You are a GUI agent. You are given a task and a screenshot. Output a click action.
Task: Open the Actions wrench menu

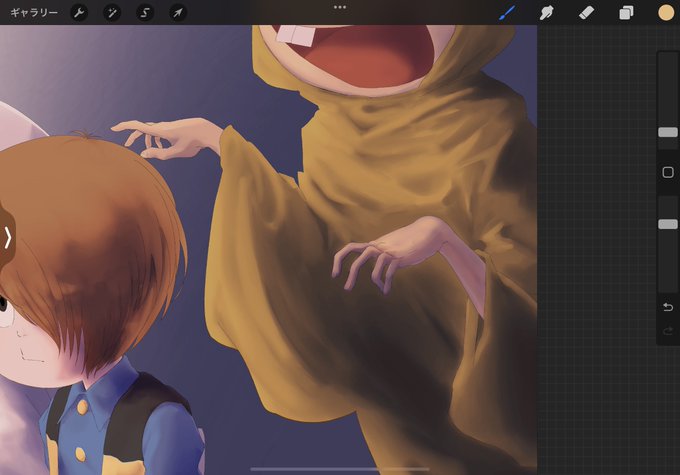(x=79, y=13)
